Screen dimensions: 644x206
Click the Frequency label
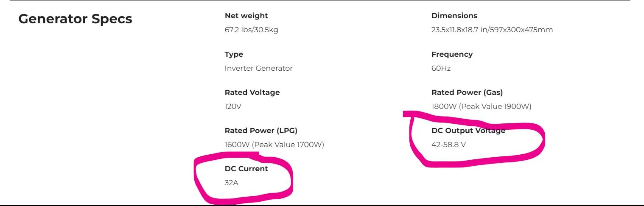pos(452,54)
